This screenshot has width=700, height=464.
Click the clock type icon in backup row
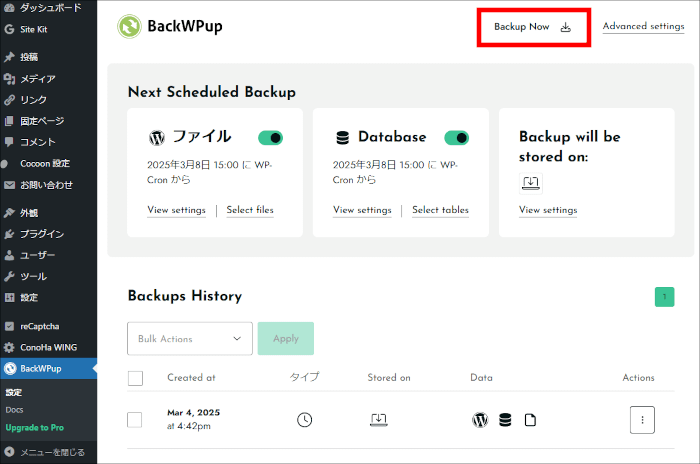pyautogui.click(x=304, y=420)
